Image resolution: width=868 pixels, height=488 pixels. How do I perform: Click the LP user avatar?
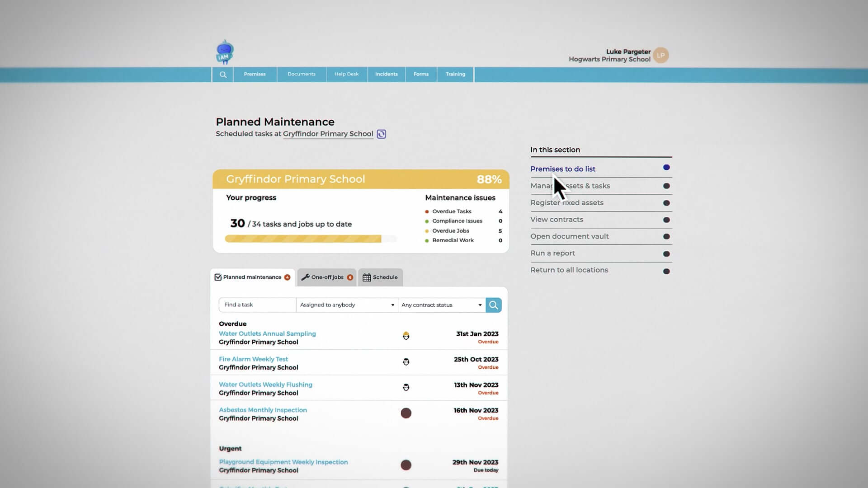660,55
